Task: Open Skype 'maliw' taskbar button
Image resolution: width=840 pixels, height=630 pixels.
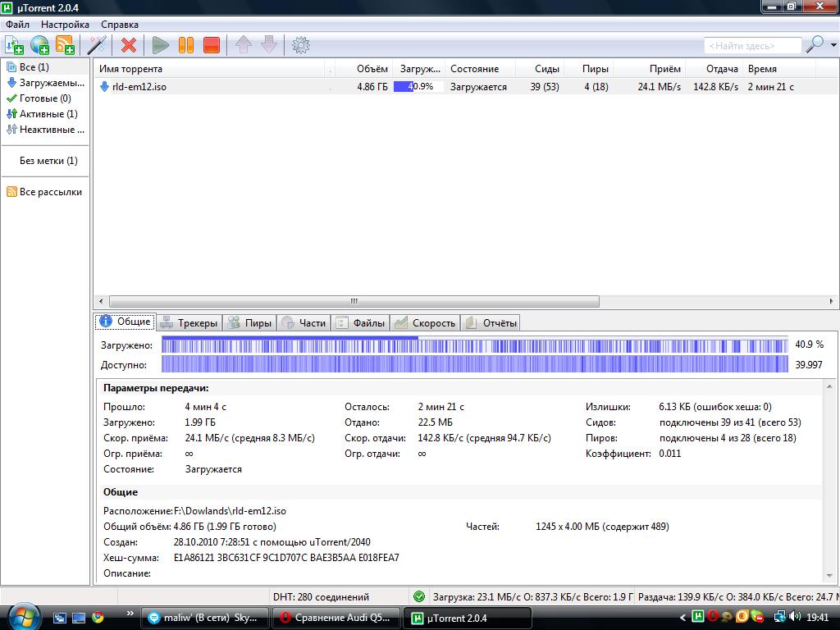Action: click(x=205, y=618)
